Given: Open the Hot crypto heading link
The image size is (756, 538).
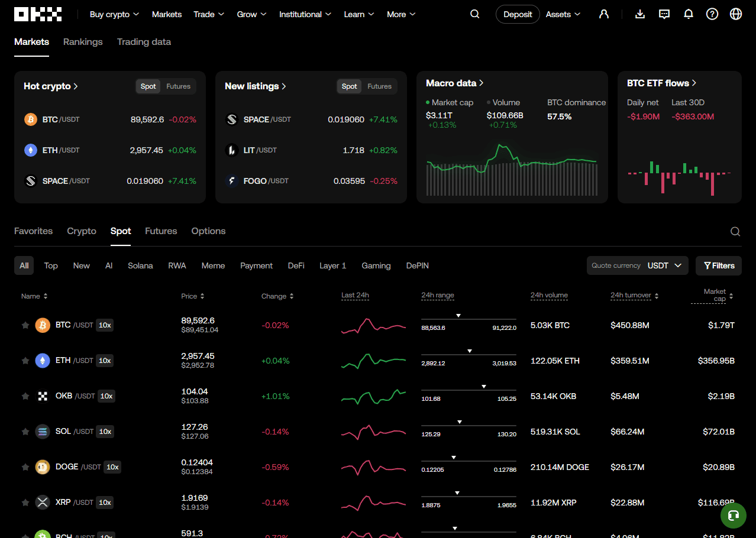Looking at the screenshot, I should coord(51,86).
